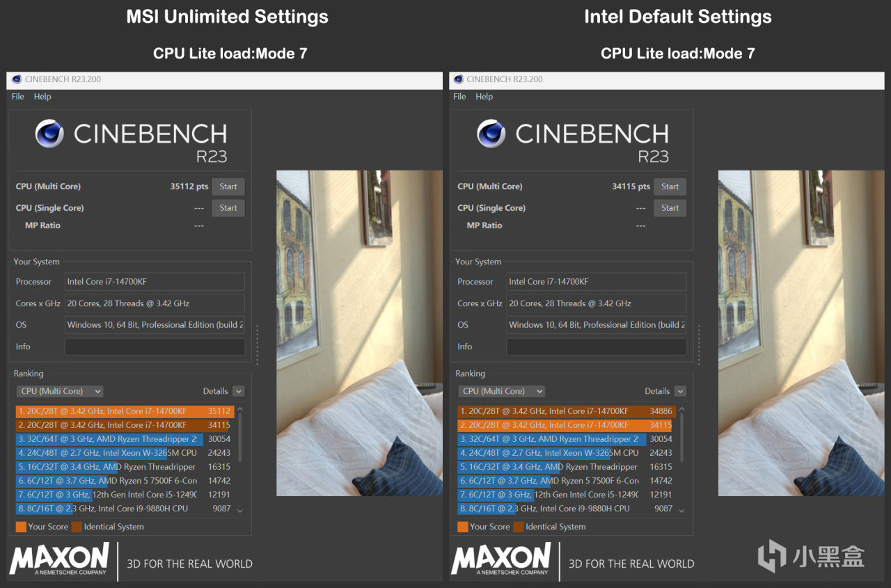Open the Help menu in Intel Default window
The height and width of the screenshot is (588, 891).
tap(484, 97)
